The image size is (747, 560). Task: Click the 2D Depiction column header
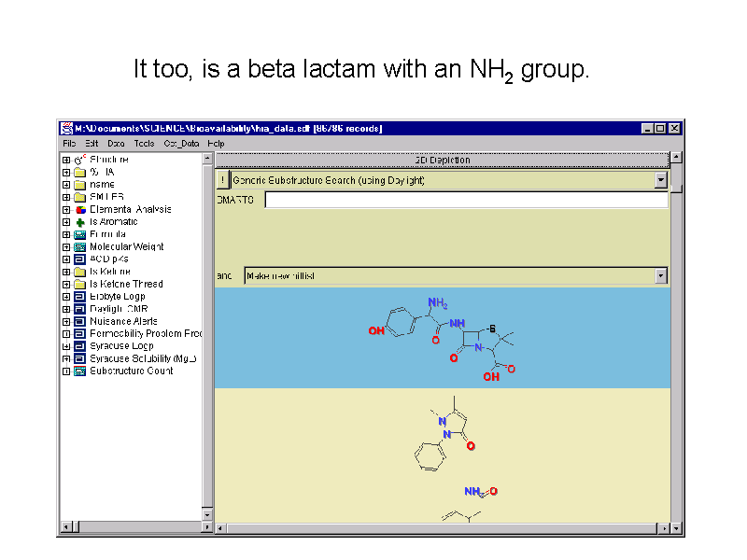[x=443, y=160]
